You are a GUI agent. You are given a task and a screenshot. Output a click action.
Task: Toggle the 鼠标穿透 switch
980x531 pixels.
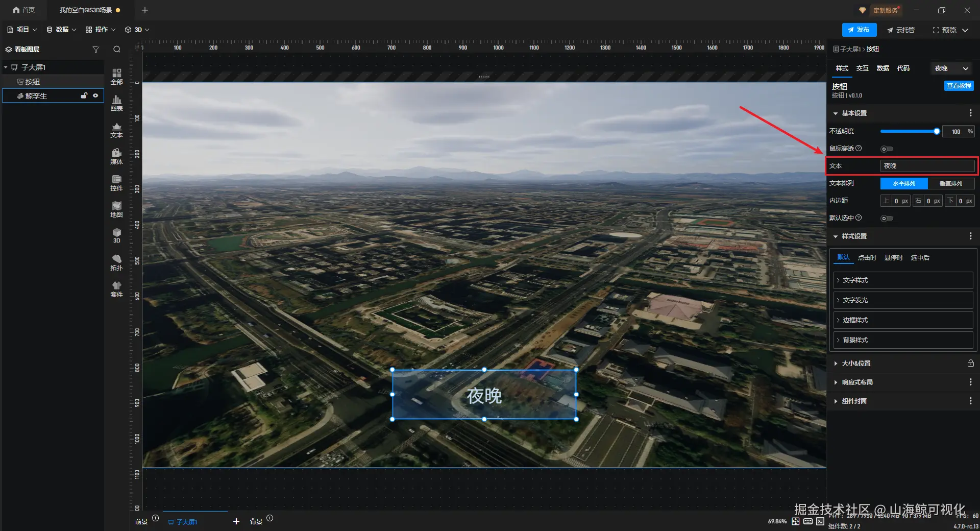(x=887, y=149)
